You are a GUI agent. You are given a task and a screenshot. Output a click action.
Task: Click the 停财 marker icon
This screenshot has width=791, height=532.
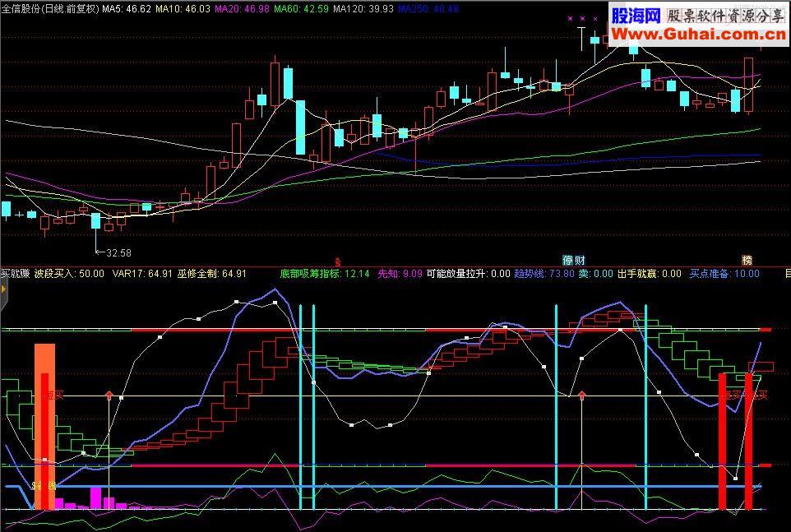pos(574,260)
